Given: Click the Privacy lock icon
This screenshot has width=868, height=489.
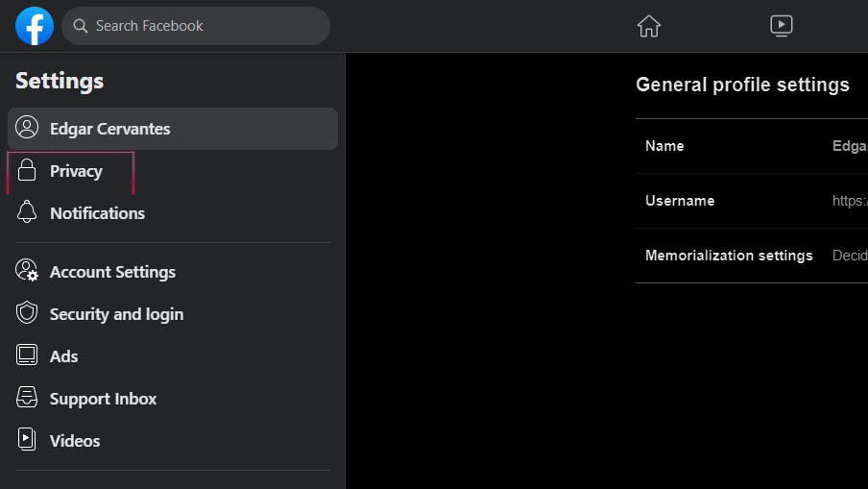Looking at the screenshot, I should pyautogui.click(x=27, y=171).
